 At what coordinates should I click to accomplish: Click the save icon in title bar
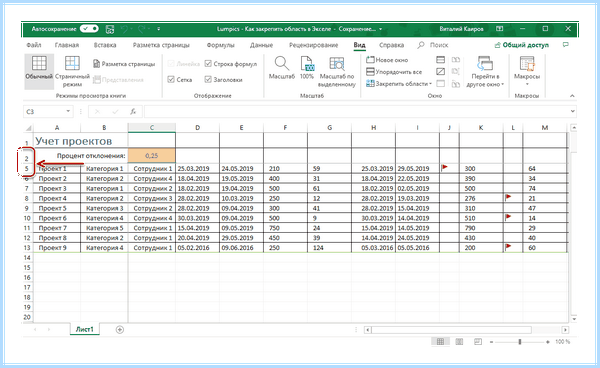tap(110, 29)
